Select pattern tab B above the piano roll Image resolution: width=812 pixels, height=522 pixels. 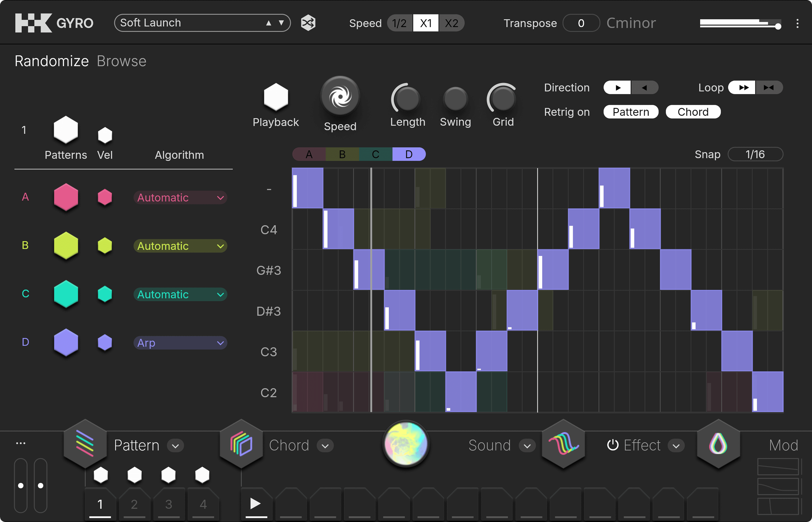[342, 154]
